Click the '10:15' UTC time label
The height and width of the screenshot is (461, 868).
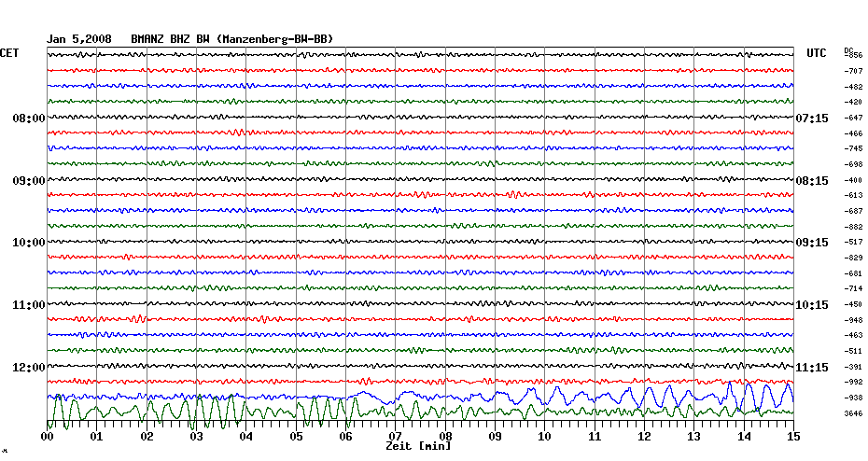(x=812, y=305)
